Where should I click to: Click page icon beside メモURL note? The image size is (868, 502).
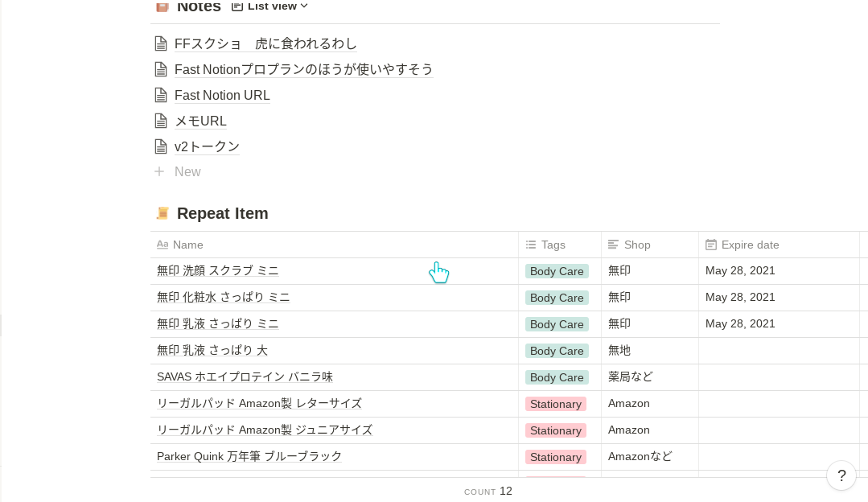click(161, 121)
